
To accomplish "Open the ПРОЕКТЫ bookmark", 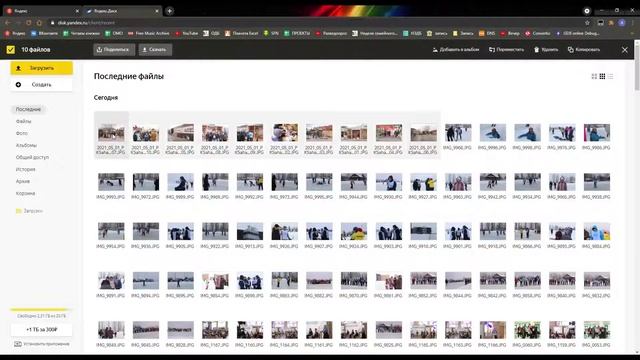I will tap(297, 33).
